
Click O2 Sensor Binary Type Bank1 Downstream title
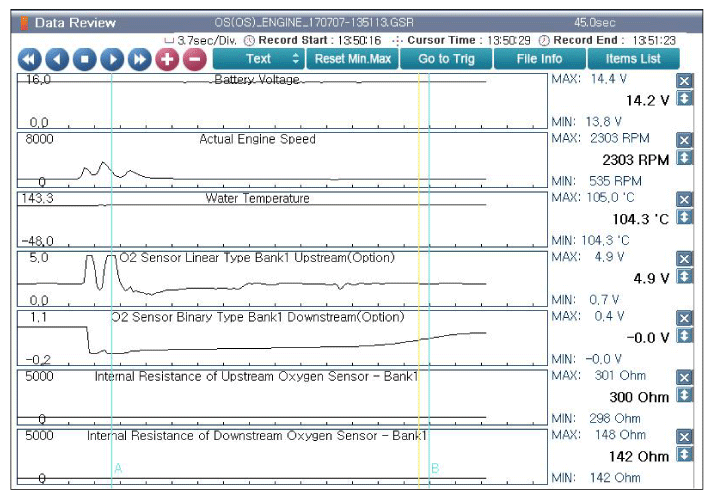tap(258, 317)
